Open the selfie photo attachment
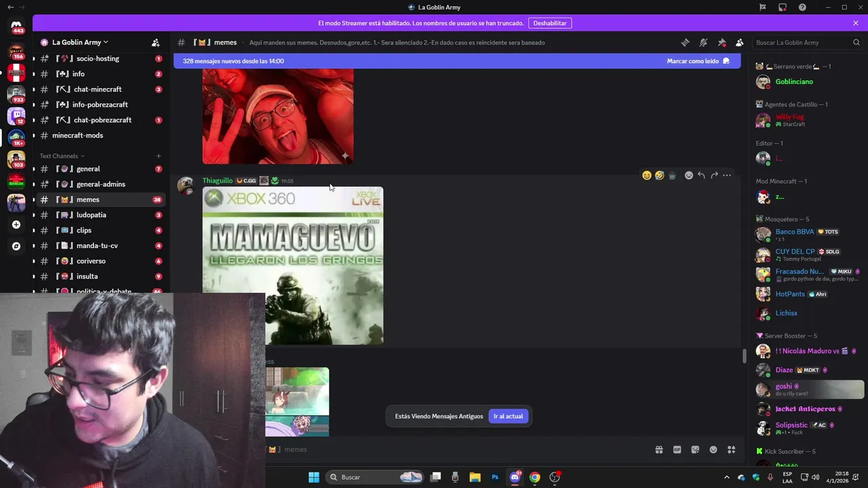 [278, 116]
